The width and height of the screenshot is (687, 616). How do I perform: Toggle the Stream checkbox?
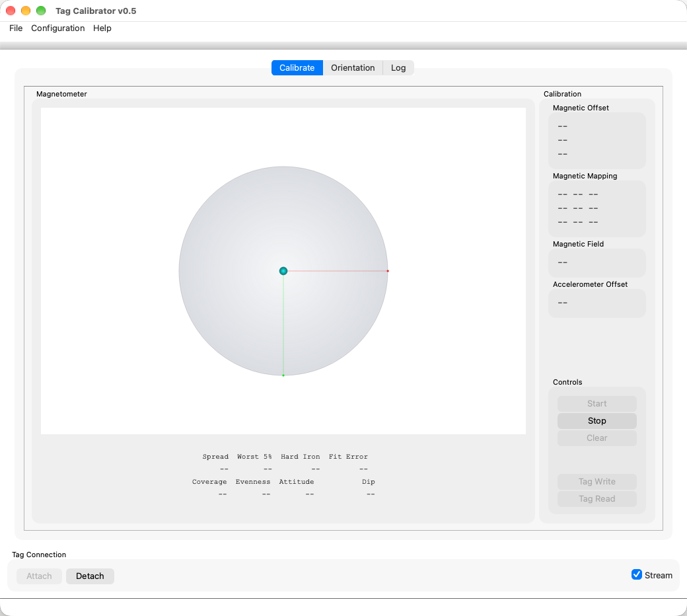[637, 575]
